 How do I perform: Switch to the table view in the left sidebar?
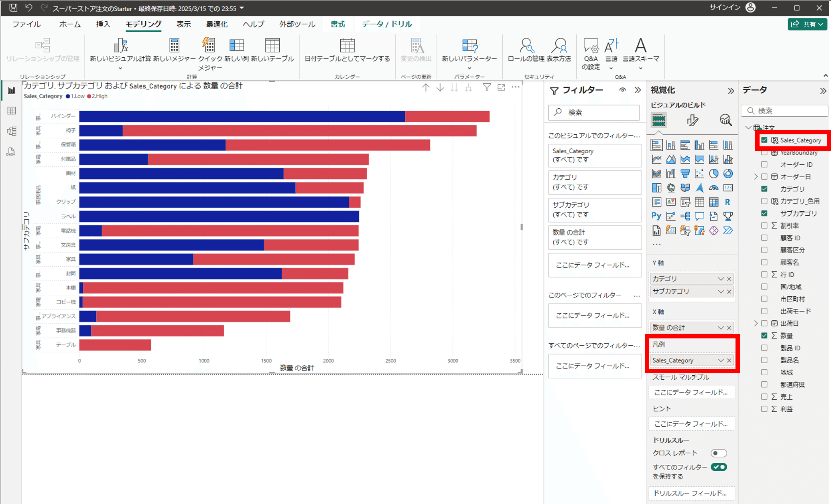click(x=12, y=111)
